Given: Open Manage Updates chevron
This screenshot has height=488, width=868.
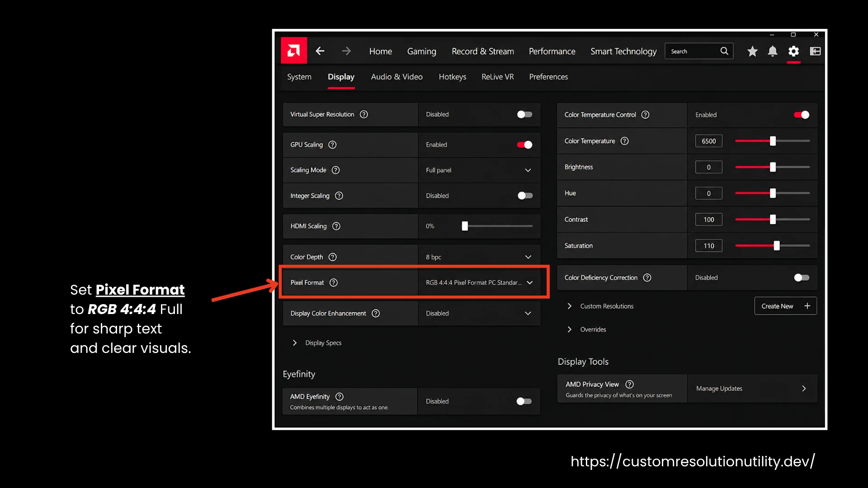Looking at the screenshot, I should [x=804, y=389].
